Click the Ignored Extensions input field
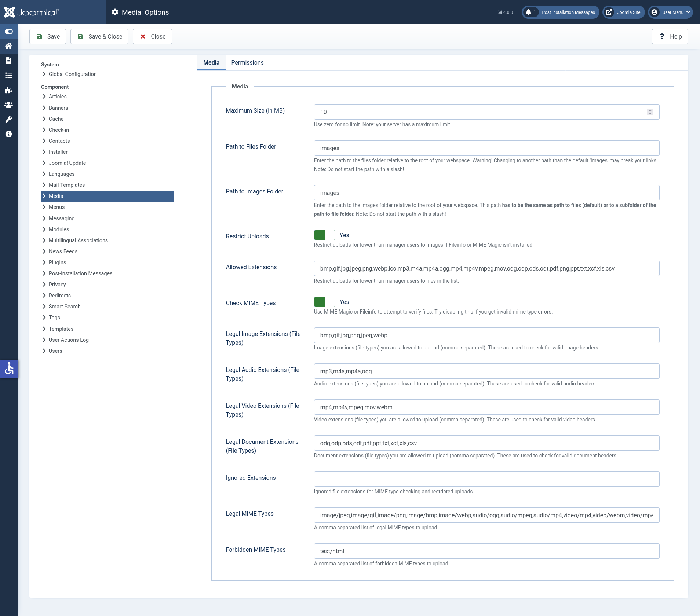The image size is (700, 616). pyautogui.click(x=486, y=479)
